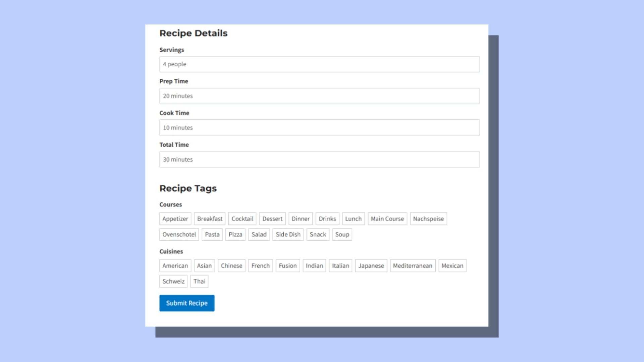The height and width of the screenshot is (362, 644).
Task: Pick the Mediterranean cuisine tag
Action: [412, 266]
